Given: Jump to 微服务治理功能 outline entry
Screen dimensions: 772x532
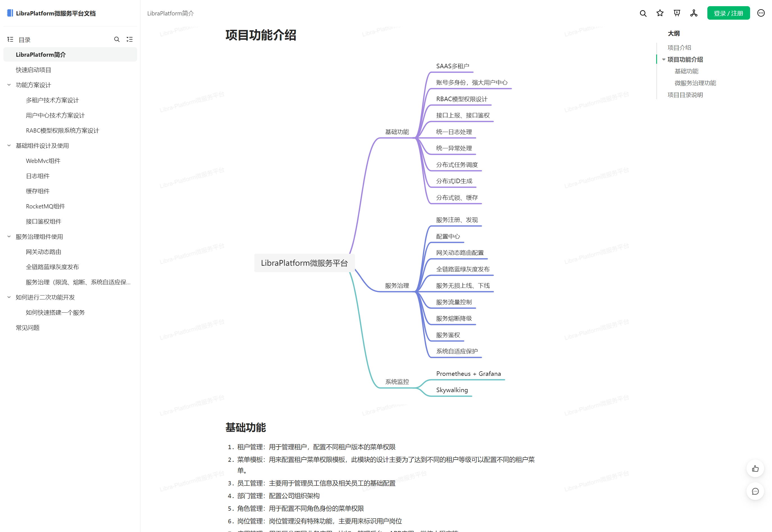Looking at the screenshot, I should [x=695, y=83].
